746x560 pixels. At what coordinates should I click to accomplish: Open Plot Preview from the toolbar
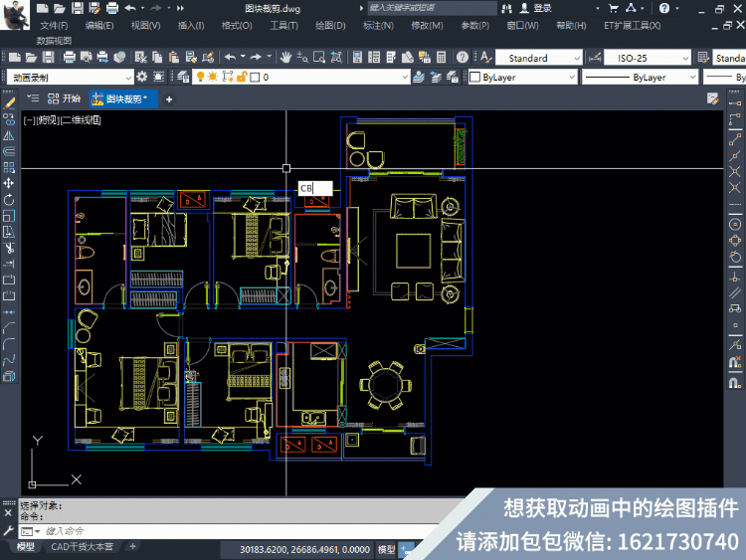pyautogui.click(x=87, y=58)
